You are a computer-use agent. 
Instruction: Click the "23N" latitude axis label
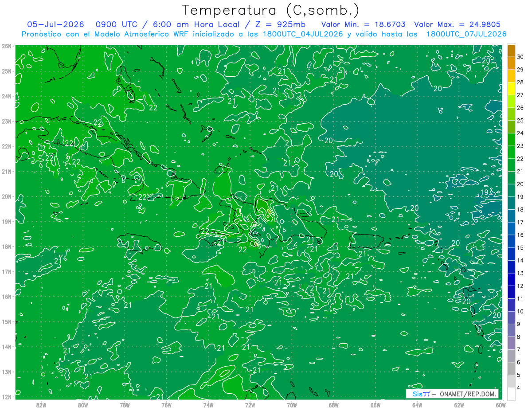coord(7,121)
